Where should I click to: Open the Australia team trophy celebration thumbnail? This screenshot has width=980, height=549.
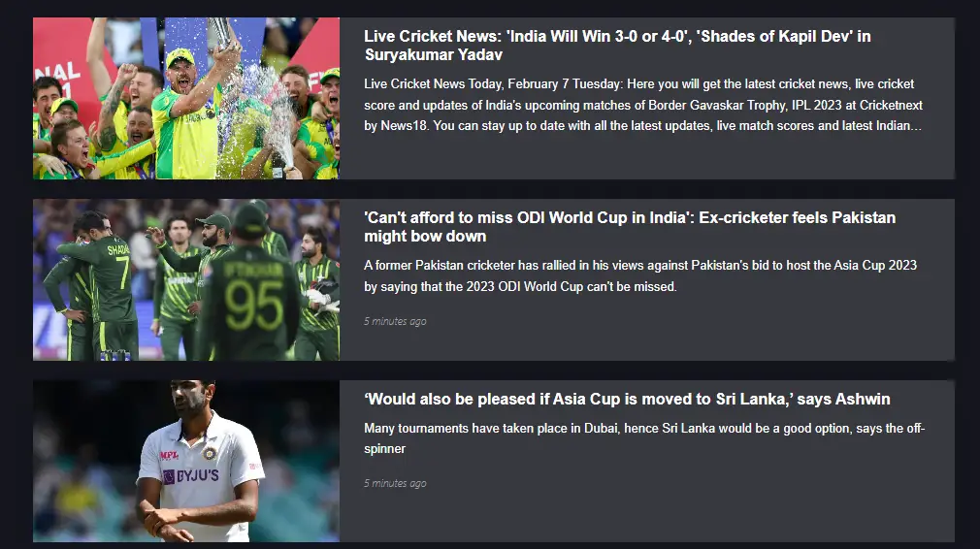(x=186, y=98)
